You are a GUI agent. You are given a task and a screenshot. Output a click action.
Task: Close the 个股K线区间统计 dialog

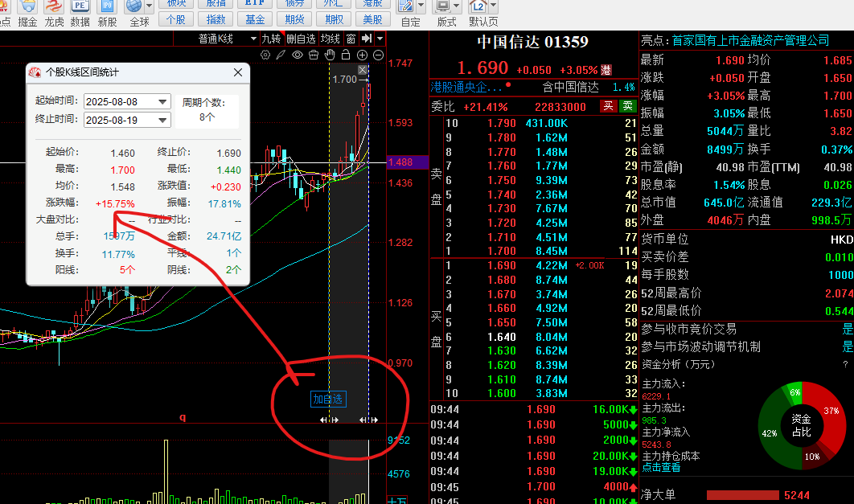[238, 72]
